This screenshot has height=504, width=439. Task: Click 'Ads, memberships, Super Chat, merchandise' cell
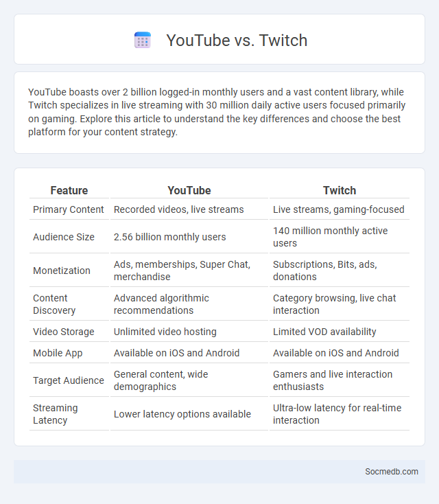[x=182, y=271]
